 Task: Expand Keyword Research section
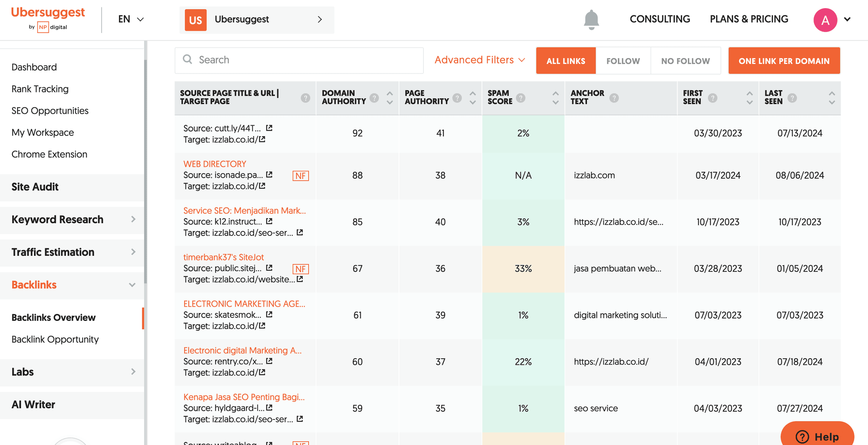tap(72, 220)
